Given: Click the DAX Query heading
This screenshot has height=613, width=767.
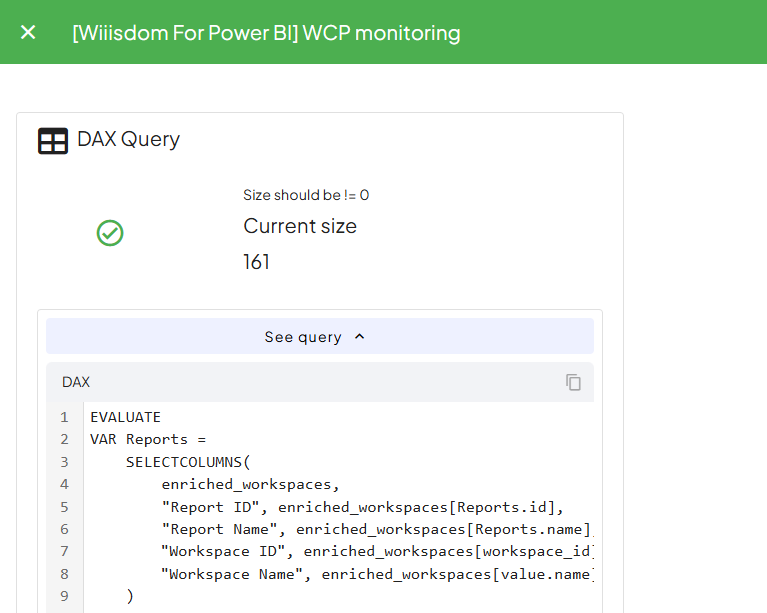Looking at the screenshot, I should 128,139.
